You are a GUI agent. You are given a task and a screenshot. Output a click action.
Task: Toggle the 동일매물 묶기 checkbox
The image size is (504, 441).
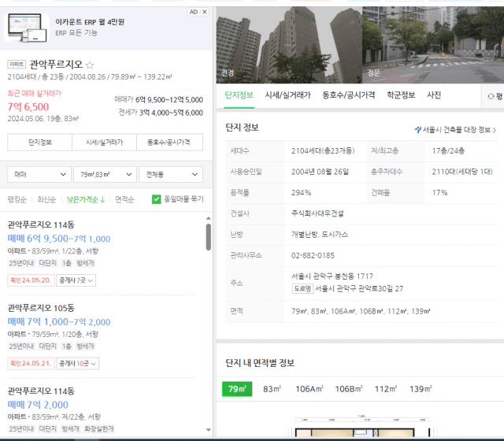[x=156, y=199]
